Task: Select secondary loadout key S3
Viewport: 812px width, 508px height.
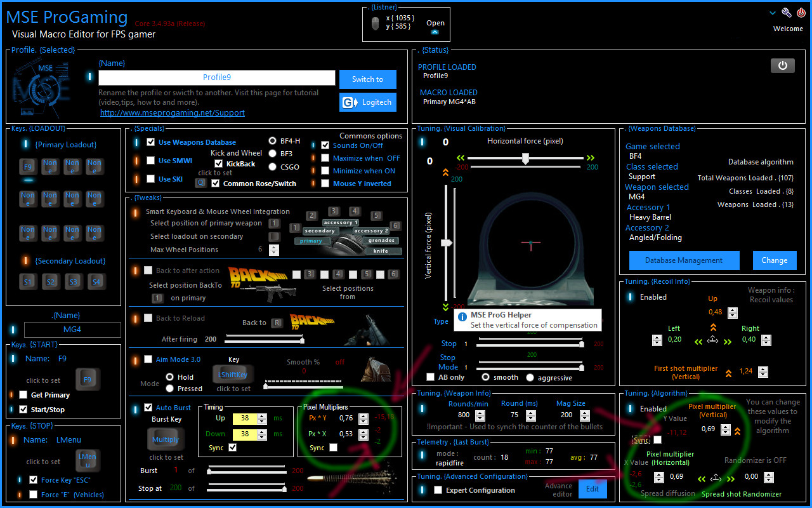Action: [x=72, y=281]
